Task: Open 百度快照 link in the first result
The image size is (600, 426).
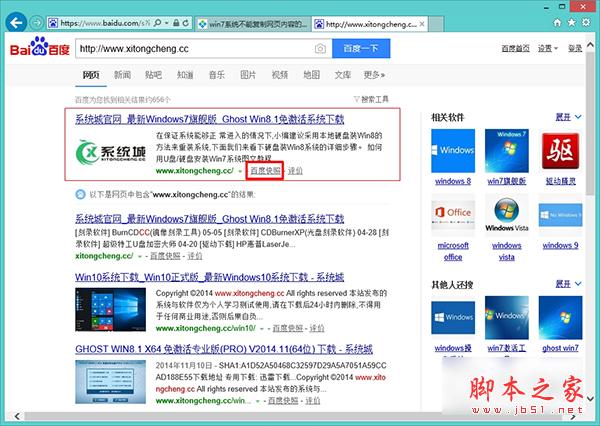Action: click(265, 171)
